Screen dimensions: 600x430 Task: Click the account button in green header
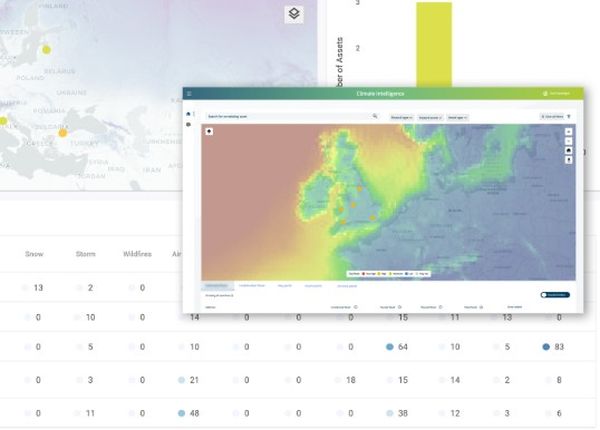557,93
